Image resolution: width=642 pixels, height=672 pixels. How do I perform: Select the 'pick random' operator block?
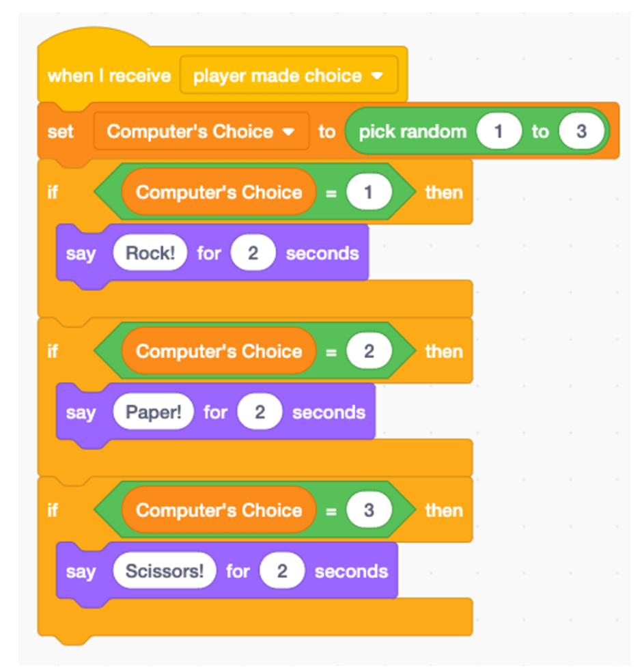(412, 131)
